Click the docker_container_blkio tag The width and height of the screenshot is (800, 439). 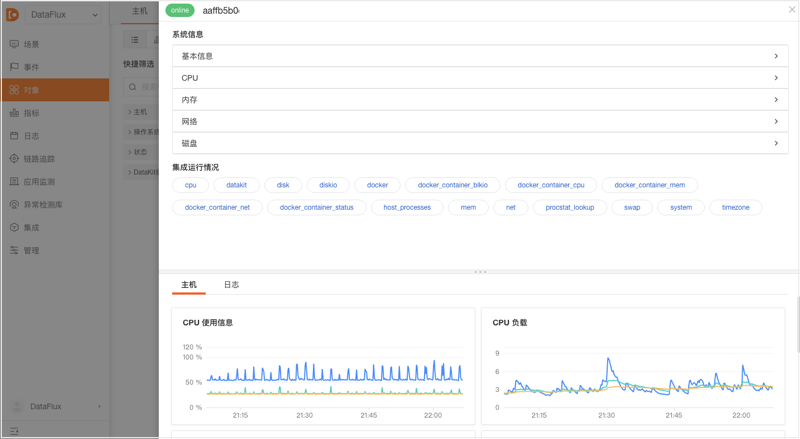click(453, 185)
